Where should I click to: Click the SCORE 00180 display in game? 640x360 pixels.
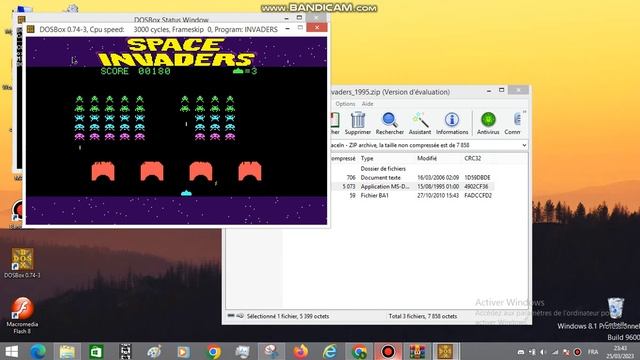point(136,71)
